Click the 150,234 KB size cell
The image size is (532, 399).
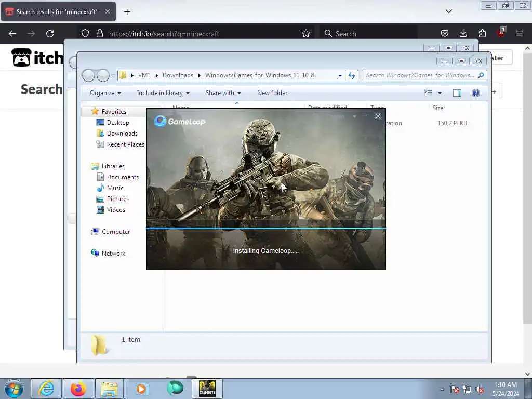452,123
